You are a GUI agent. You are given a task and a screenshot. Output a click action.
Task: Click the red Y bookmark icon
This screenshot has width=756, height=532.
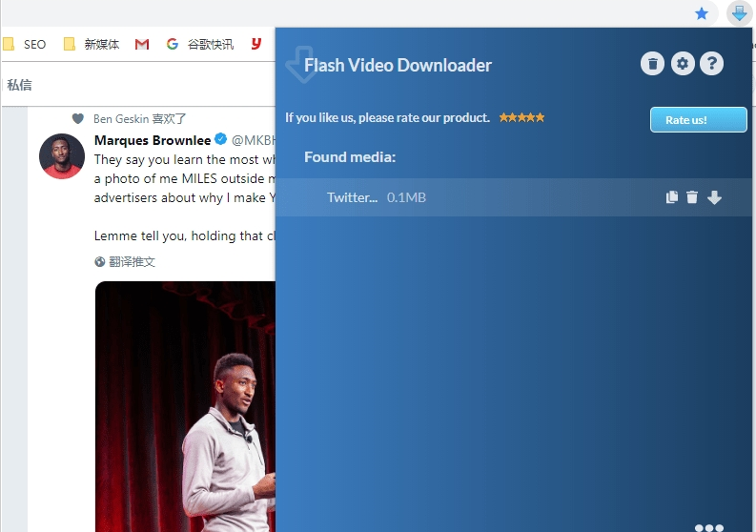point(256,44)
